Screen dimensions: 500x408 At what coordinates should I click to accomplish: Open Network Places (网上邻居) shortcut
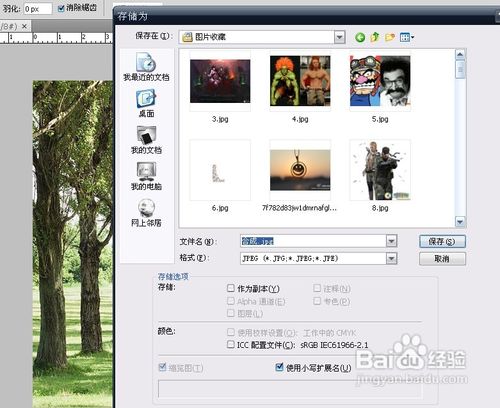[x=146, y=213]
